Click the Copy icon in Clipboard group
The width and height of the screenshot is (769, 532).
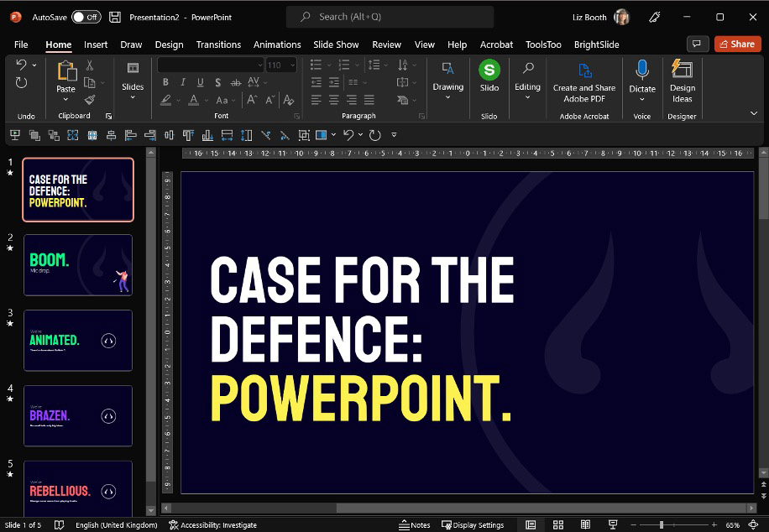(89, 82)
